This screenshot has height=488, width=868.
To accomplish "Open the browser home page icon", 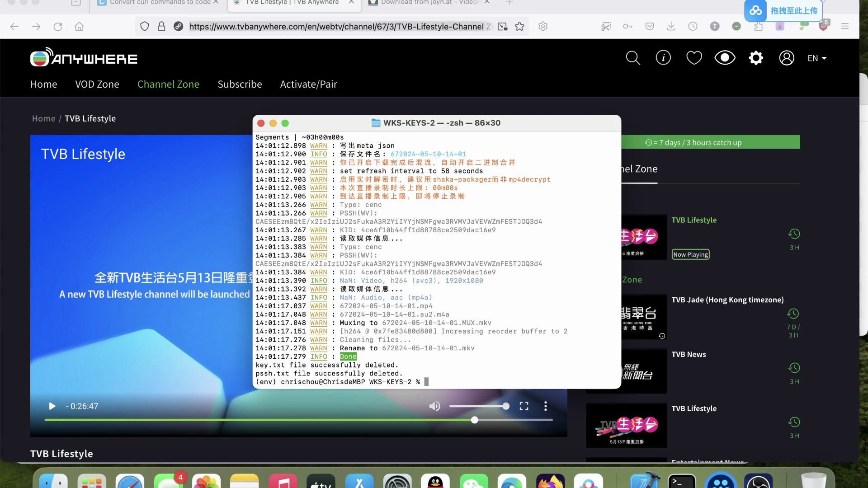I will [80, 27].
